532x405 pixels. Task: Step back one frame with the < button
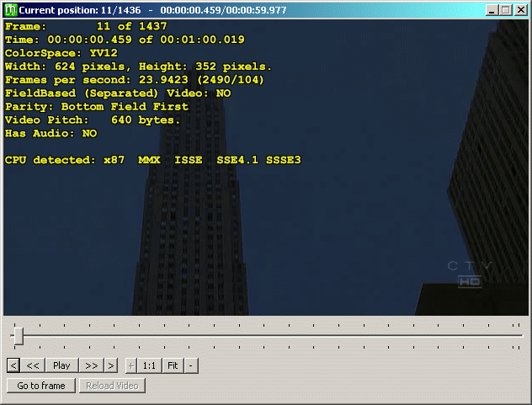13,365
